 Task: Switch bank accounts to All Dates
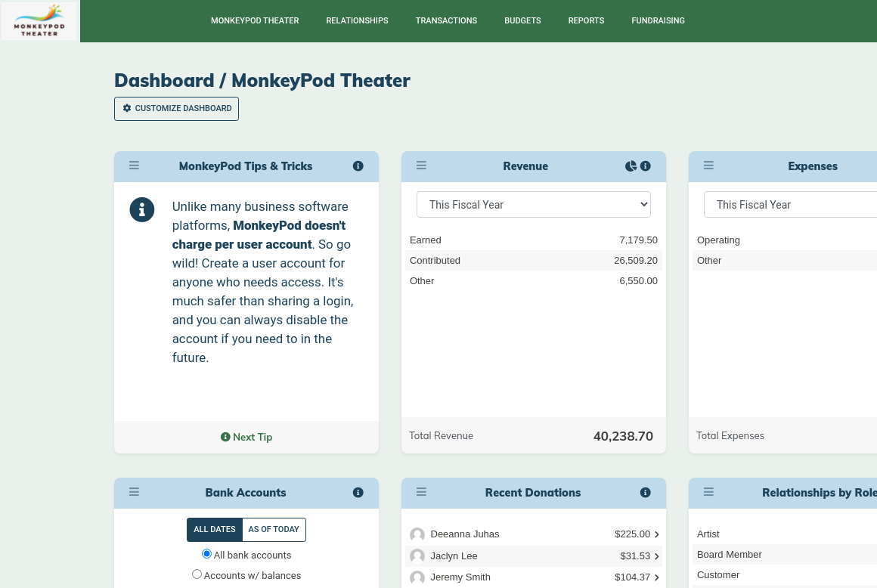(x=215, y=529)
